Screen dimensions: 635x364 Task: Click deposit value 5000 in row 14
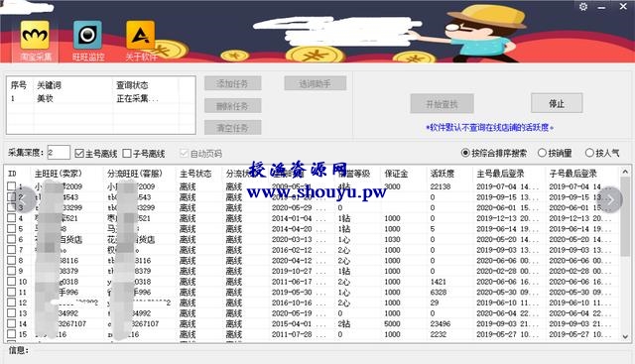392,323
